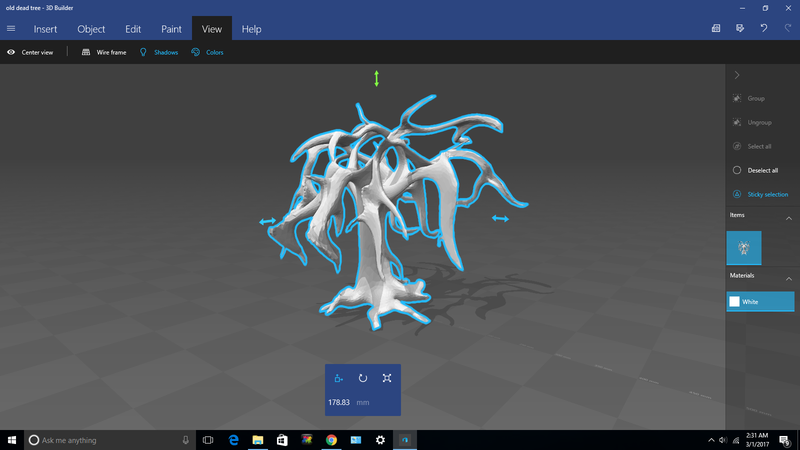Toggle Wire frame view
Screen dimensions: 800x450
click(104, 52)
